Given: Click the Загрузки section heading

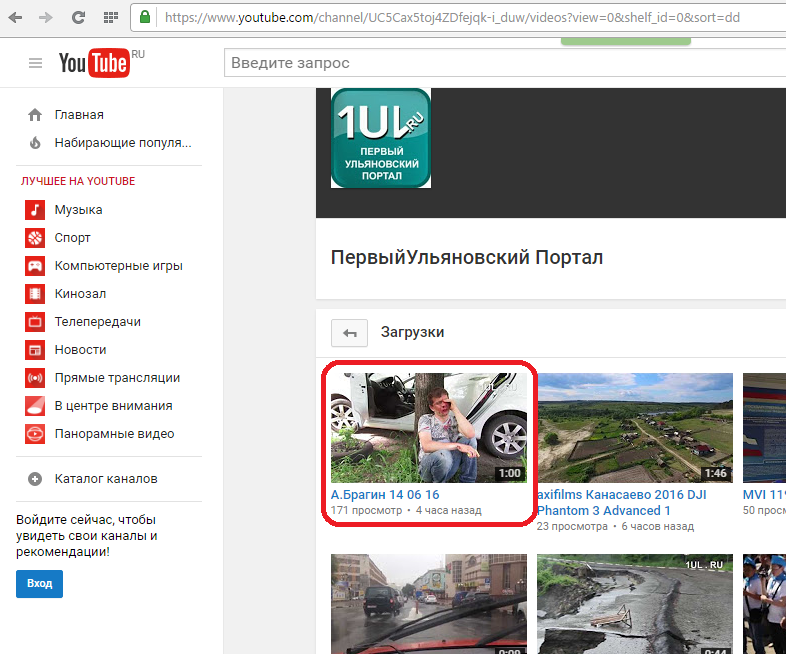Looking at the screenshot, I should point(413,332).
